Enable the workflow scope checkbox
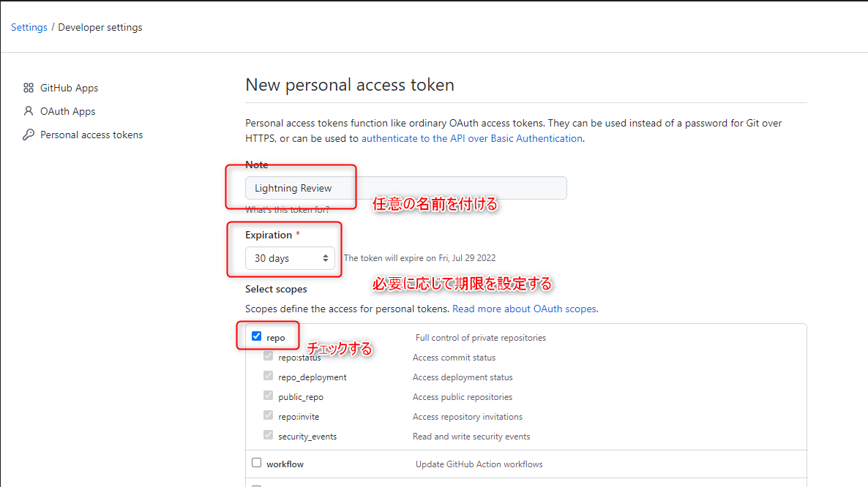The width and height of the screenshot is (868, 487). (x=256, y=463)
